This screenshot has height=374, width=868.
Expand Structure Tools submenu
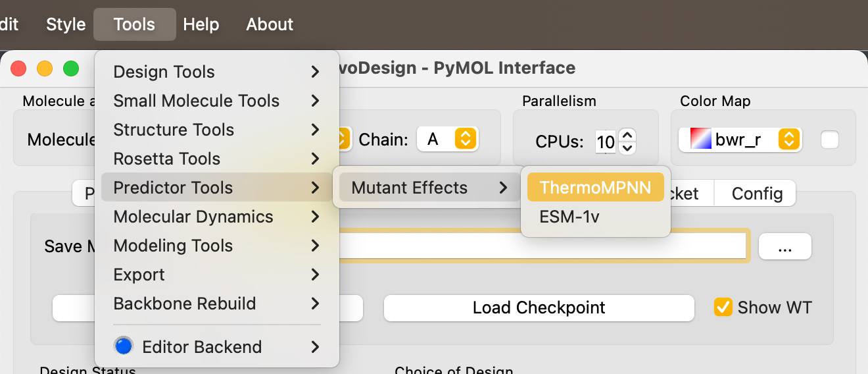pyautogui.click(x=217, y=130)
